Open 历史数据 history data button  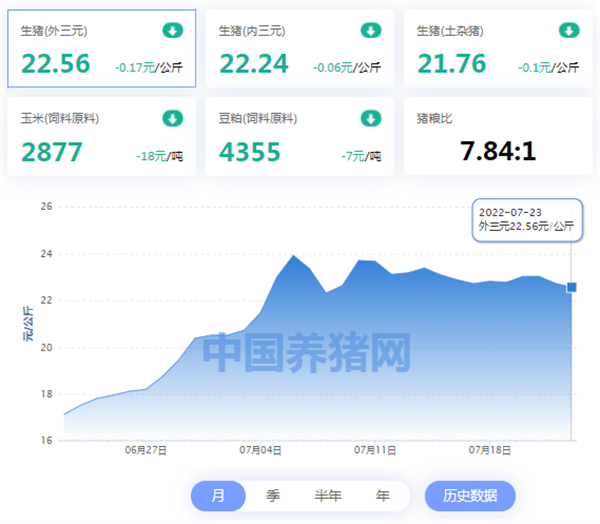pyautogui.click(x=470, y=496)
